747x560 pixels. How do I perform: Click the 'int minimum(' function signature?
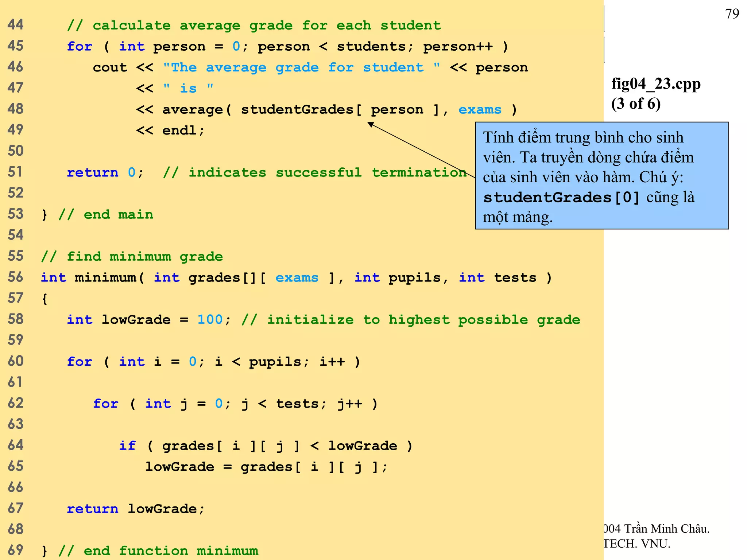93,278
